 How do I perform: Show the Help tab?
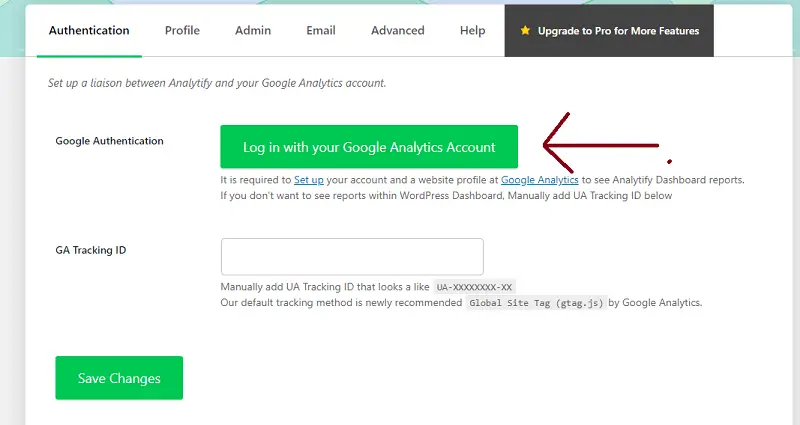pos(473,30)
